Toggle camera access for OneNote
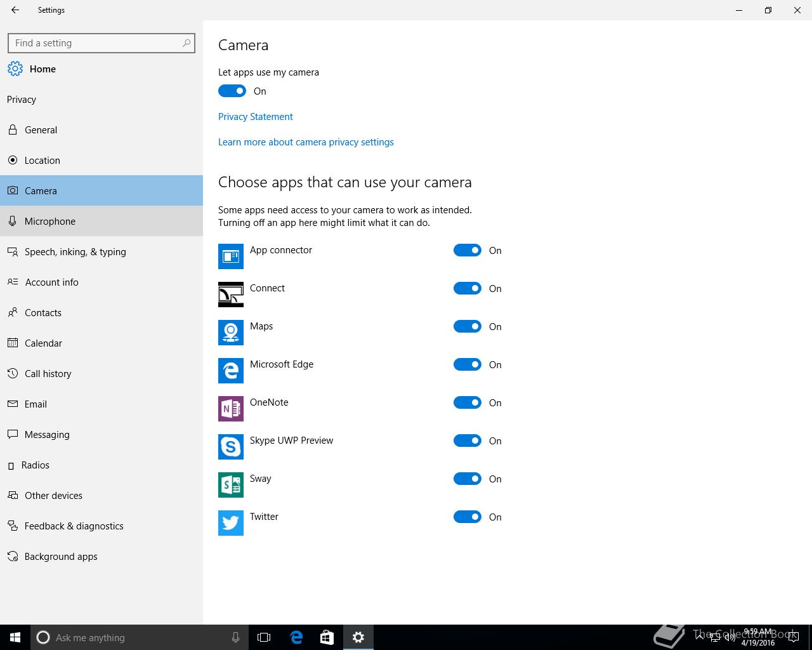The image size is (812, 650). click(468, 402)
